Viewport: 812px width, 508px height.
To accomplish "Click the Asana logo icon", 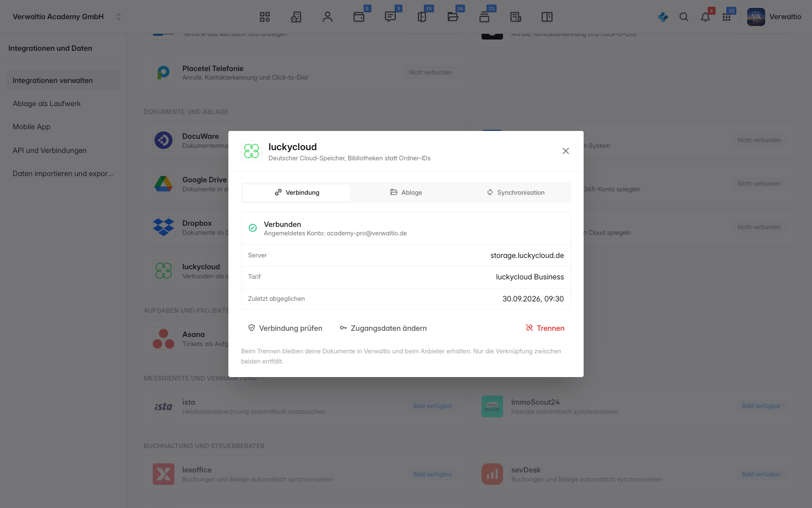I will (x=164, y=339).
